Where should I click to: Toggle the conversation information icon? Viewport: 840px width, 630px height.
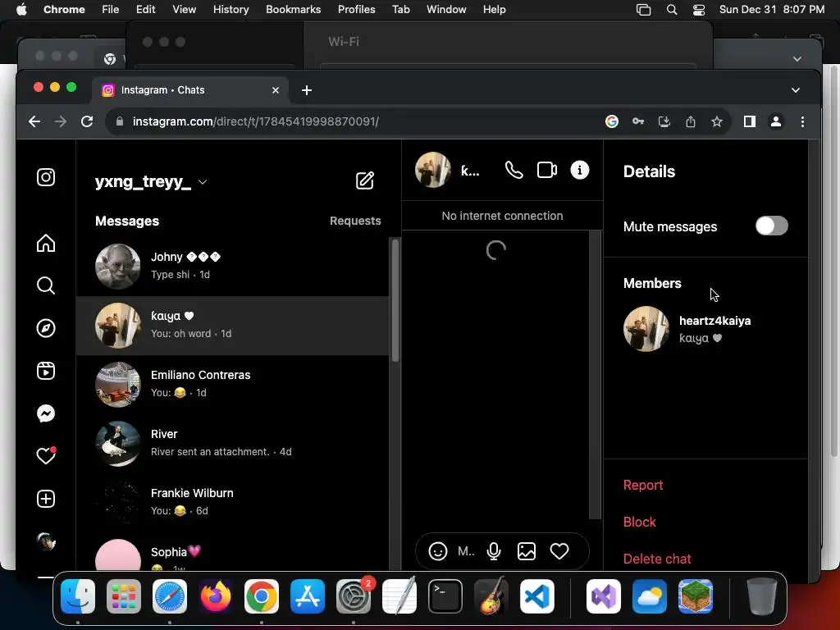(580, 171)
